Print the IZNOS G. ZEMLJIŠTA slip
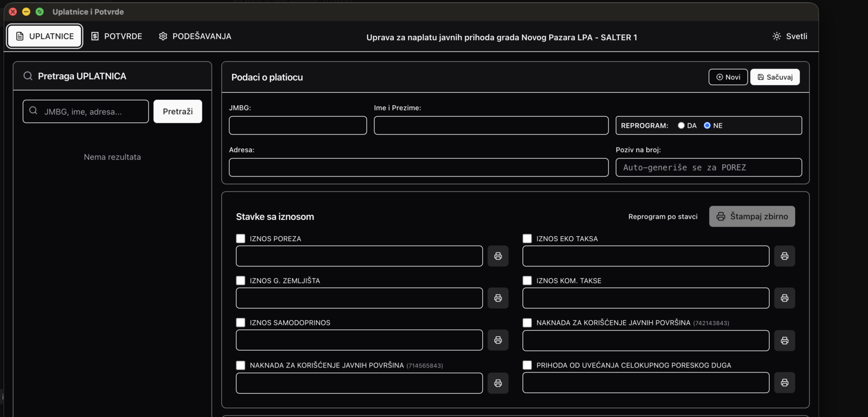This screenshot has height=417, width=868. [498, 298]
